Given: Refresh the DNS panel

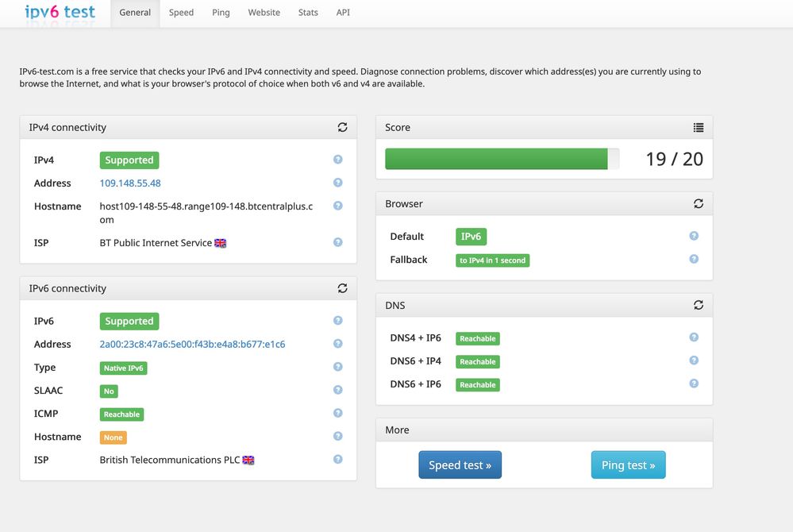Looking at the screenshot, I should pos(698,305).
